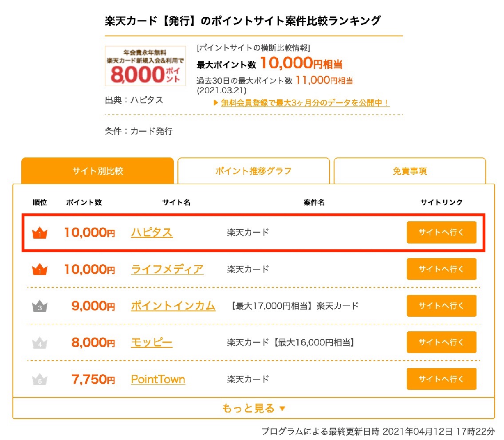Click サイトへ行く button for ハピタス
This screenshot has width=504, height=440.
441,232
